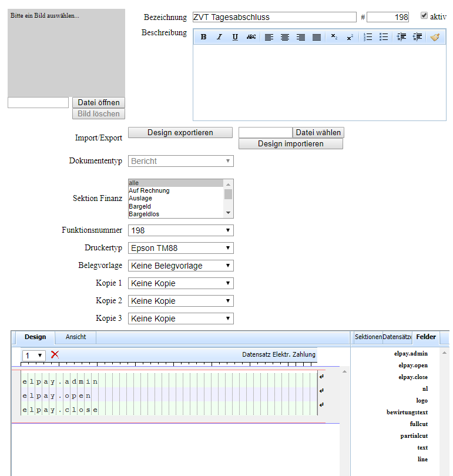Click the Datei wählen button
The width and height of the screenshot is (453, 476).
click(318, 133)
